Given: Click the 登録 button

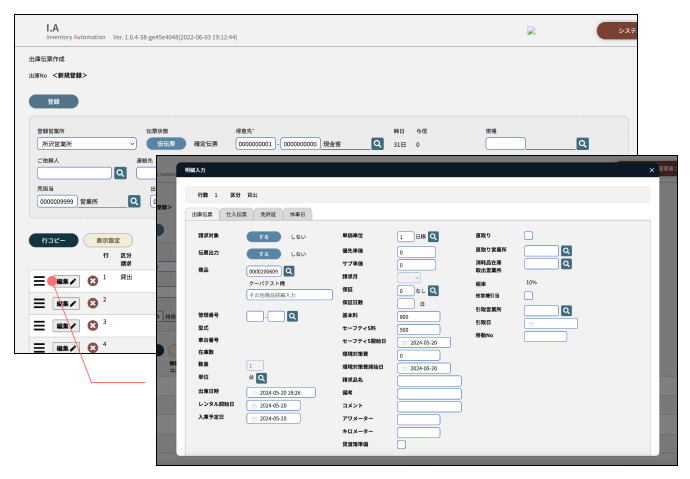Looking at the screenshot, I should [54, 102].
